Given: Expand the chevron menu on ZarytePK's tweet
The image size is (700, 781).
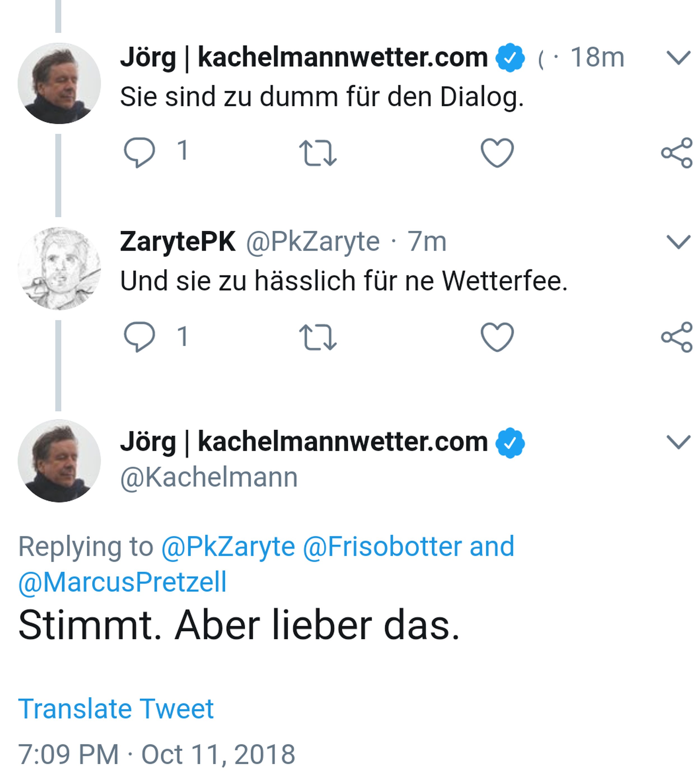Looking at the screenshot, I should click(x=678, y=242).
